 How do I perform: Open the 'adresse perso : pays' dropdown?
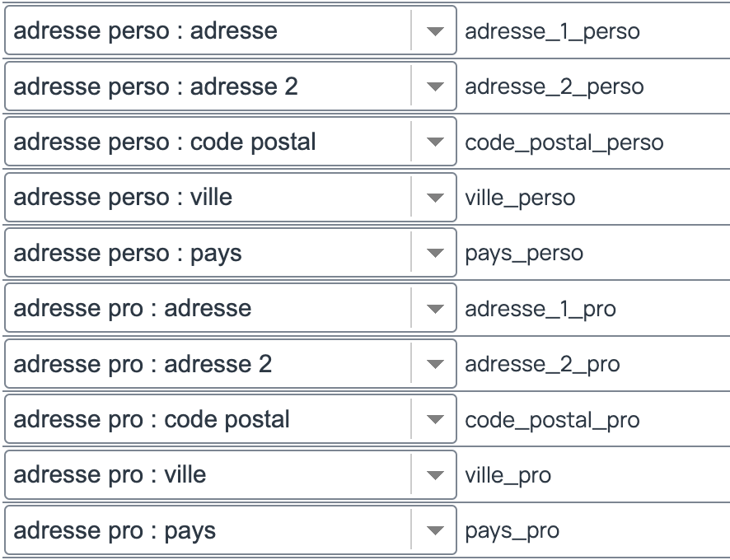[x=231, y=253]
